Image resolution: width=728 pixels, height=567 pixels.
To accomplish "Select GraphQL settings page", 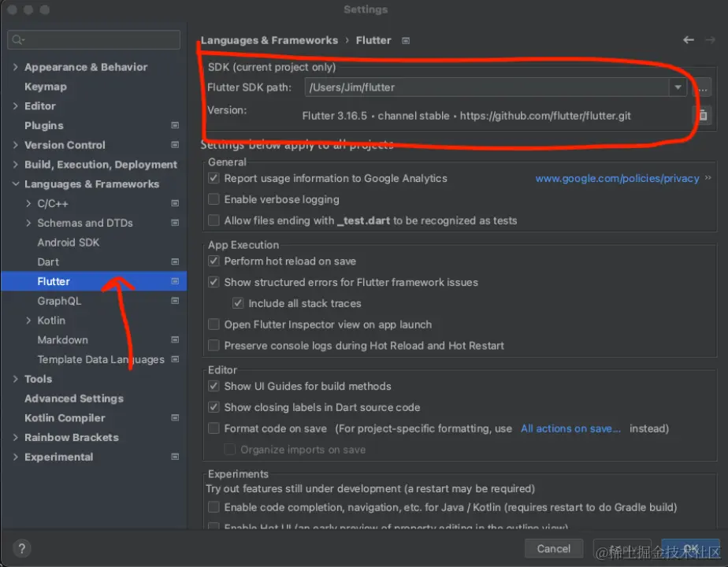I will tap(59, 301).
